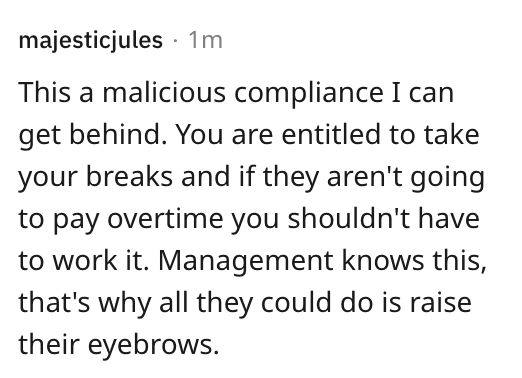Click the word "shouldn't" in comment
This screenshot has height=378, width=522.
(x=349, y=218)
